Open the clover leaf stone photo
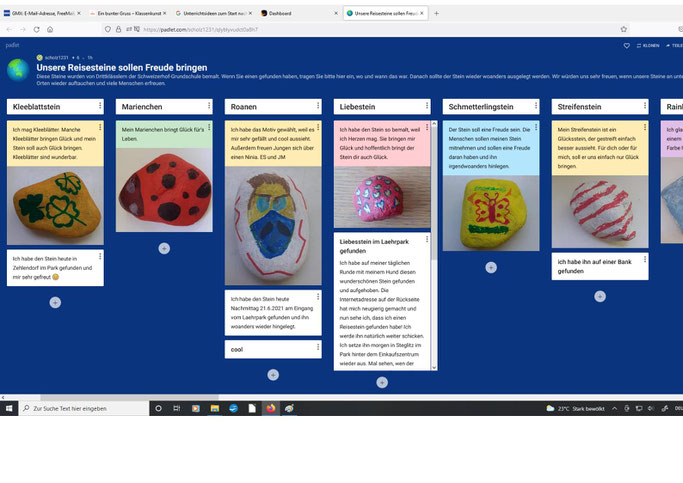Screen dimensions: 683x483 [55, 206]
